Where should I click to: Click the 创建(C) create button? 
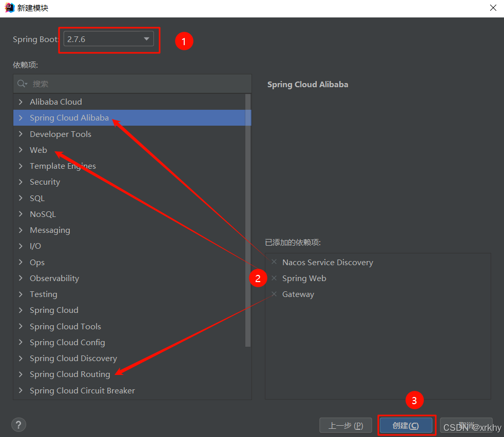click(x=406, y=425)
